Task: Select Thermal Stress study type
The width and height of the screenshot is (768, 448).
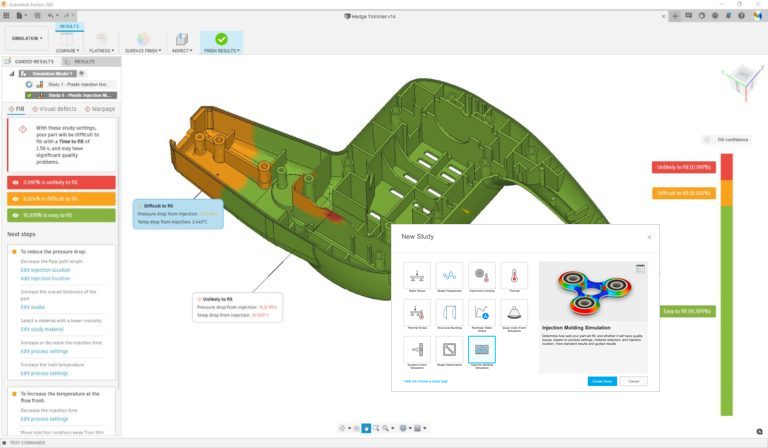Action: [417, 314]
